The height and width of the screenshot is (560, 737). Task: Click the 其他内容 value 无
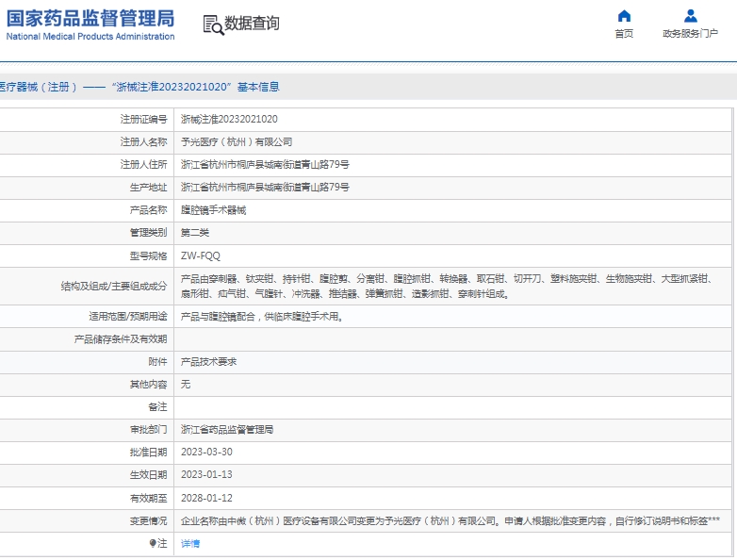(x=186, y=384)
